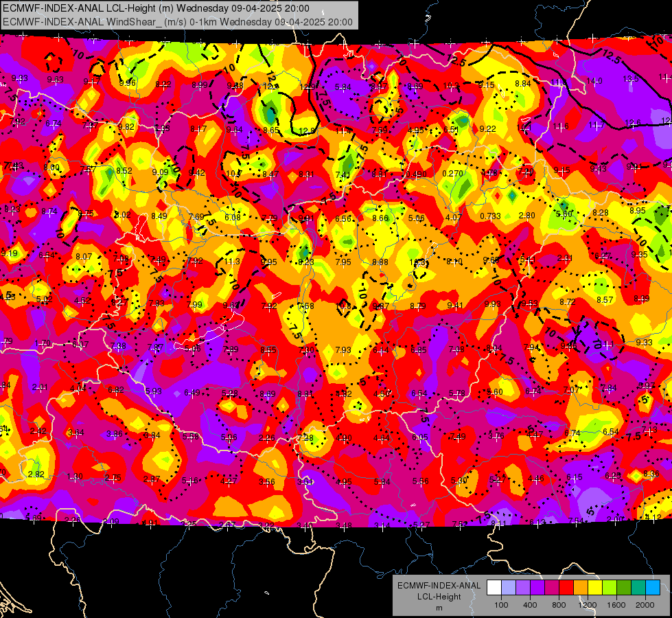The width and height of the screenshot is (672, 618).
Task: Click the grid value '8.47'
Action: coord(271,174)
